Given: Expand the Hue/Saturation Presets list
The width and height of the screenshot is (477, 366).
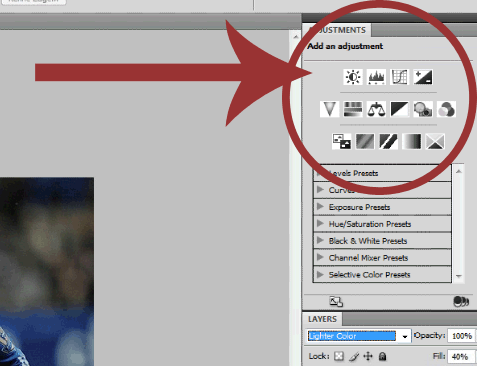Looking at the screenshot, I should pyautogui.click(x=320, y=223).
